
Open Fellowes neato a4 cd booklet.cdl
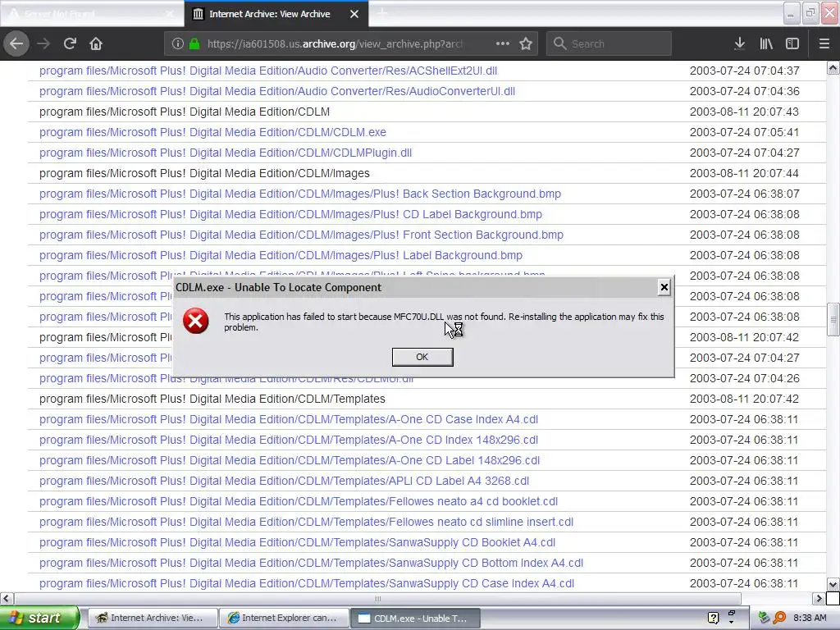299,501
